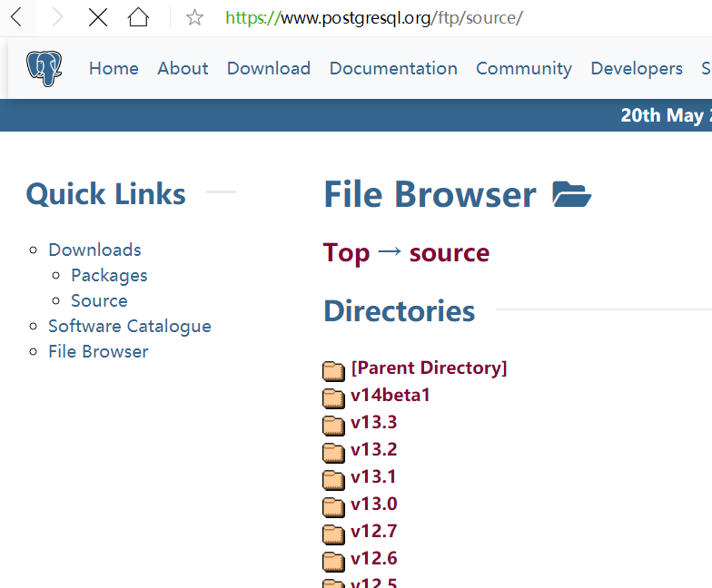Image resolution: width=712 pixels, height=588 pixels.
Task: Click the open folder icon beside File Browser
Action: tap(572, 194)
